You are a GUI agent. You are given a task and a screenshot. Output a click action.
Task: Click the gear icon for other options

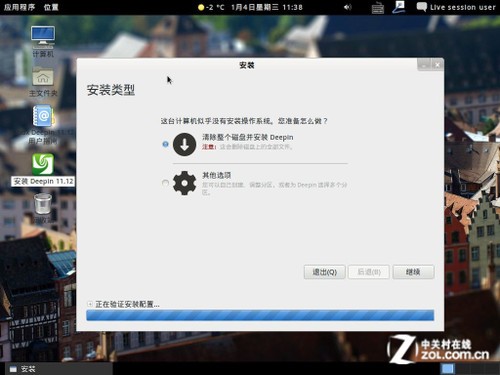click(184, 183)
